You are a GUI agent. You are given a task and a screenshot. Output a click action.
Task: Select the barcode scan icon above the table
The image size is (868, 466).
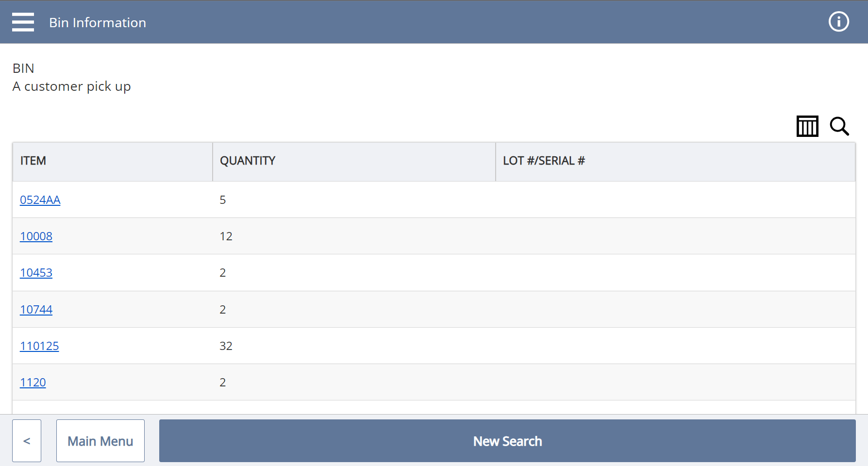coord(807,126)
